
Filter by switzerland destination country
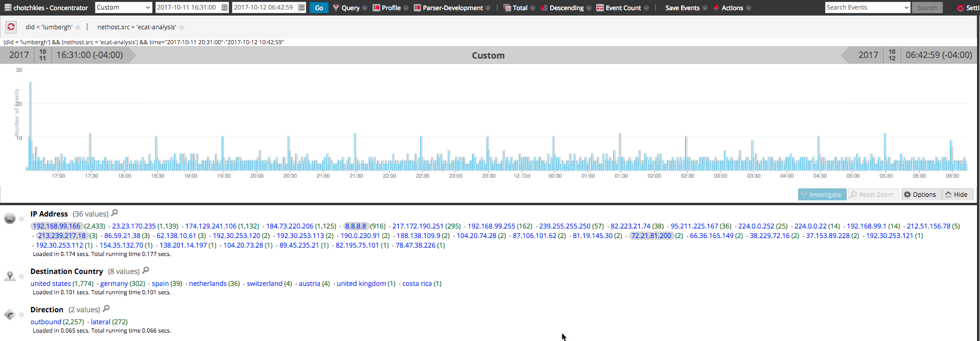point(264,284)
